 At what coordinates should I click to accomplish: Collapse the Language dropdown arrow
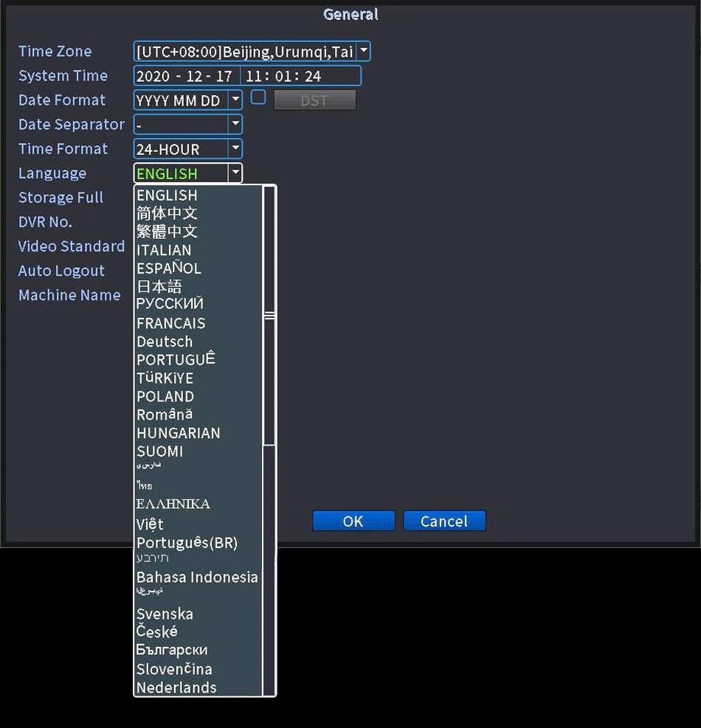pyautogui.click(x=235, y=173)
